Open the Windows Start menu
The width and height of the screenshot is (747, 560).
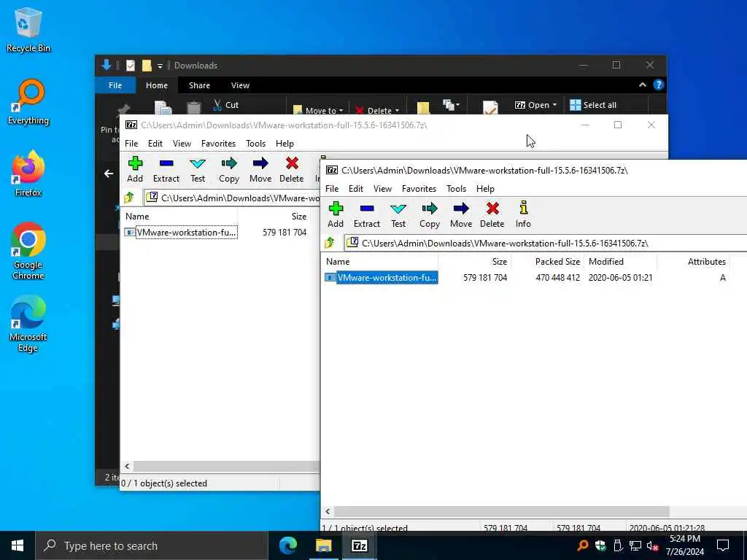pyautogui.click(x=18, y=545)
